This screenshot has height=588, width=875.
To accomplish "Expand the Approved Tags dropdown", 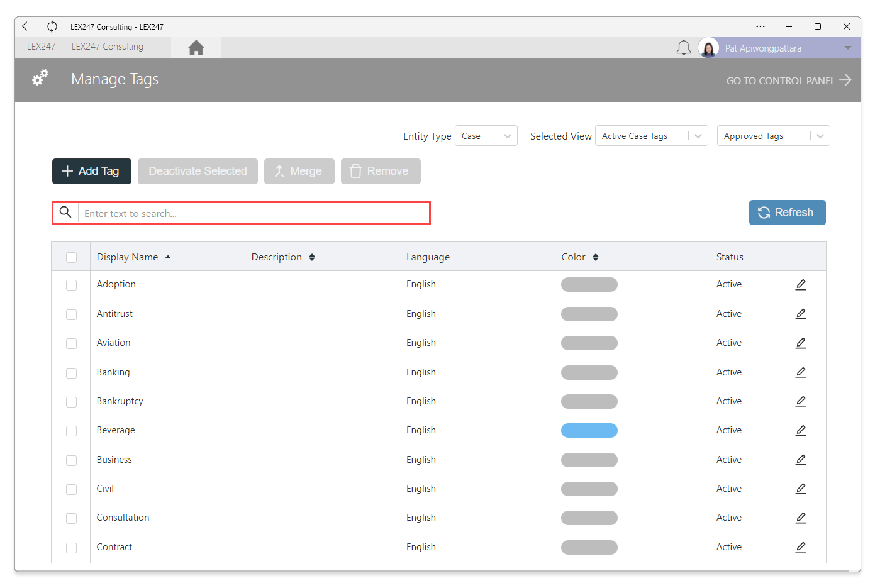I will (773, 136).
